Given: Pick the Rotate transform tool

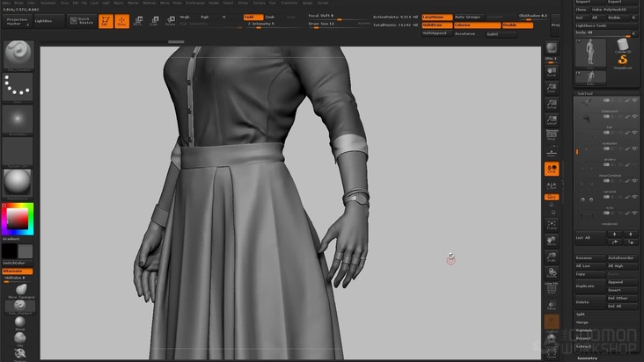Looking at the screenshot, I should click(169, 20).
